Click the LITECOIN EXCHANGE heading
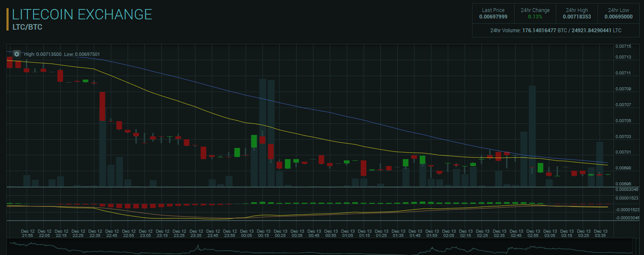Screen dimensions: 644x255 coord(82,14)
